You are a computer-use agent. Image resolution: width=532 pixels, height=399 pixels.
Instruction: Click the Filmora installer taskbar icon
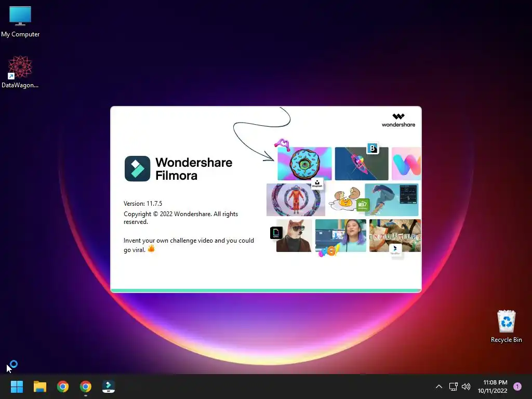[x=109, y=387]
